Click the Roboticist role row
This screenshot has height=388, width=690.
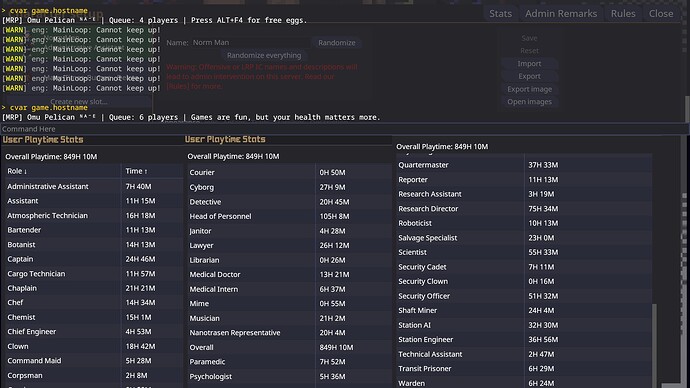[524, 223]
